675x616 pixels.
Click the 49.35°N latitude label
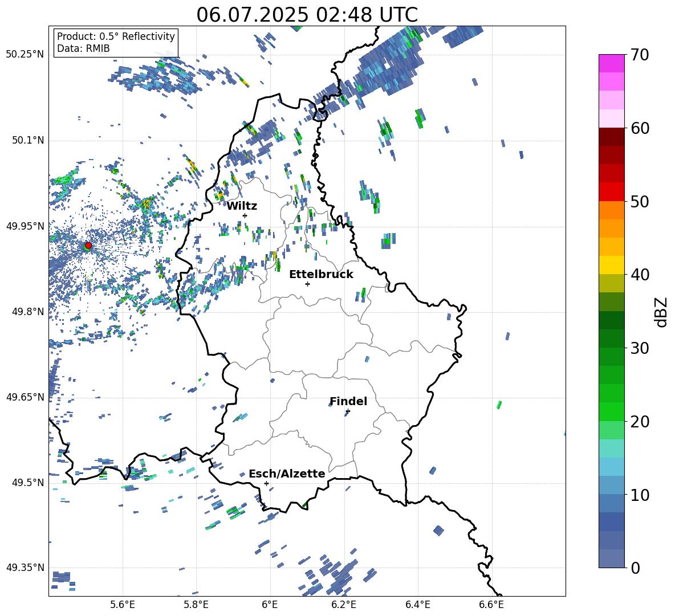[25, 568]
